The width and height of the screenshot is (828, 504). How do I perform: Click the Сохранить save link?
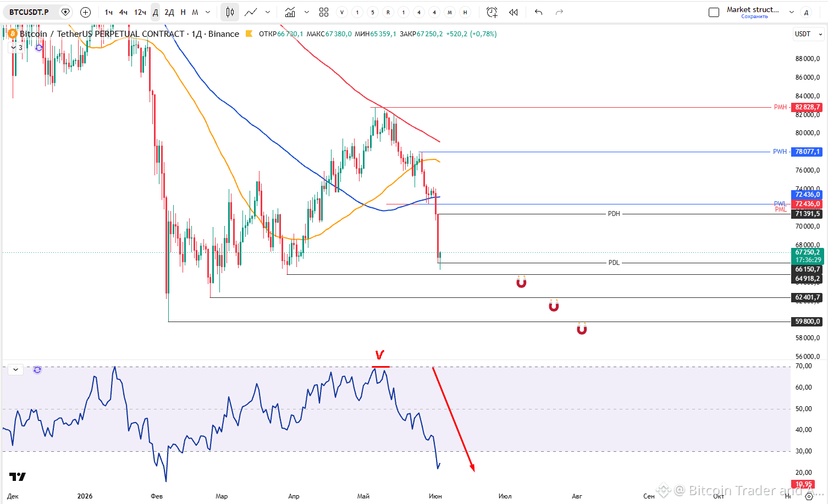[x=754, y=16]
